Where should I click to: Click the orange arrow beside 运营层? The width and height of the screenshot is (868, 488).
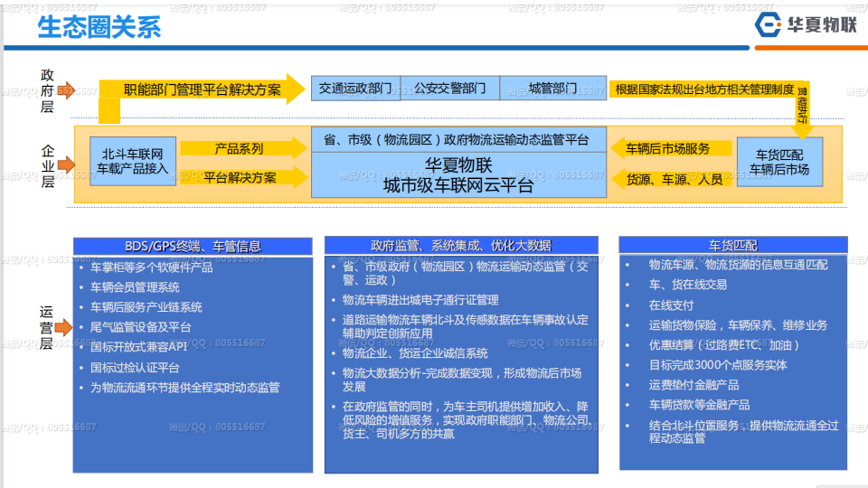coord(63,327)
